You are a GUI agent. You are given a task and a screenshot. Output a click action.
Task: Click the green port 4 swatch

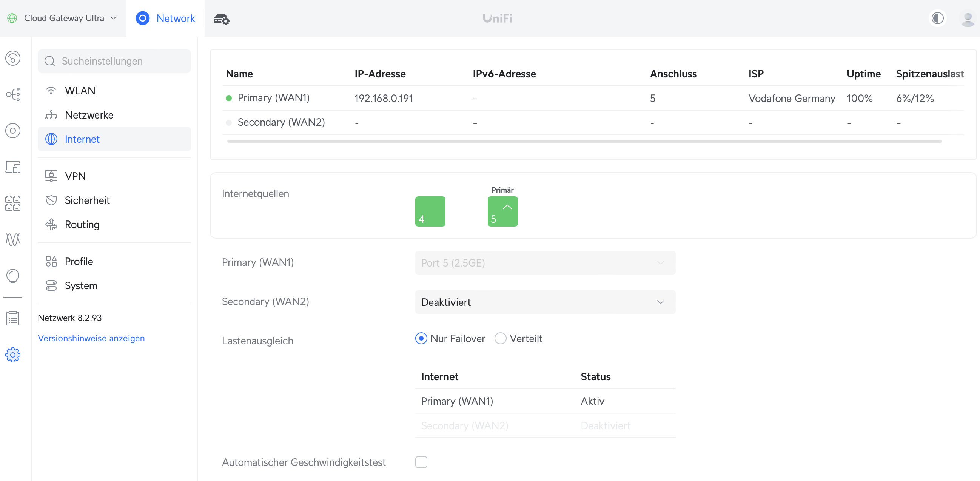[x=430, y=211]
